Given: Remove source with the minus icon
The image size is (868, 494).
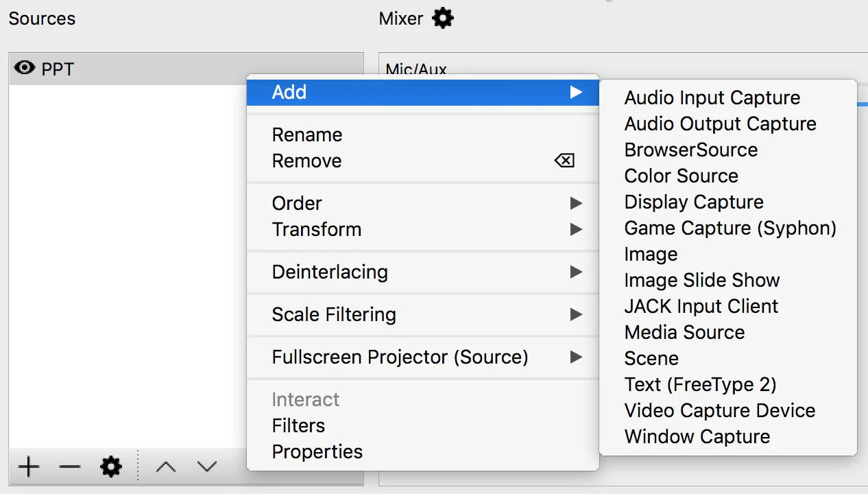Looking at the screenshot, I should tap(70, 467).
